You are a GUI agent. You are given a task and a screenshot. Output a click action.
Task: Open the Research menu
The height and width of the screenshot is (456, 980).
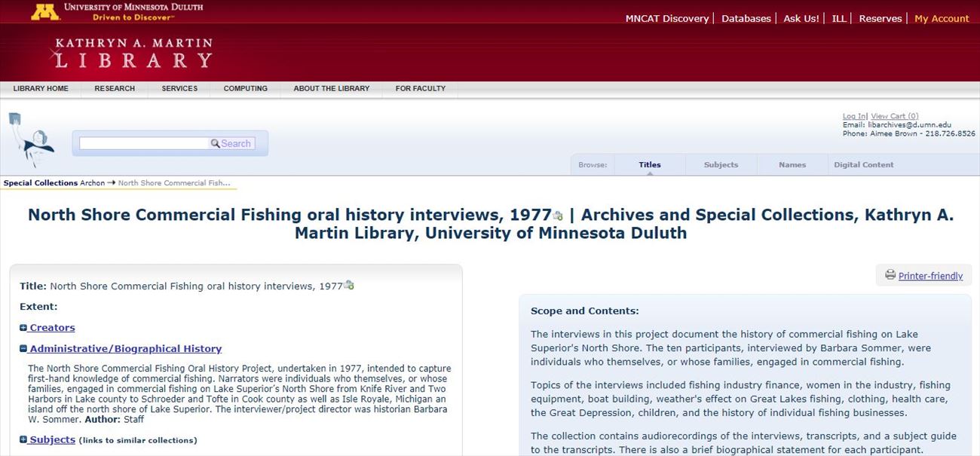pos(115,88)
